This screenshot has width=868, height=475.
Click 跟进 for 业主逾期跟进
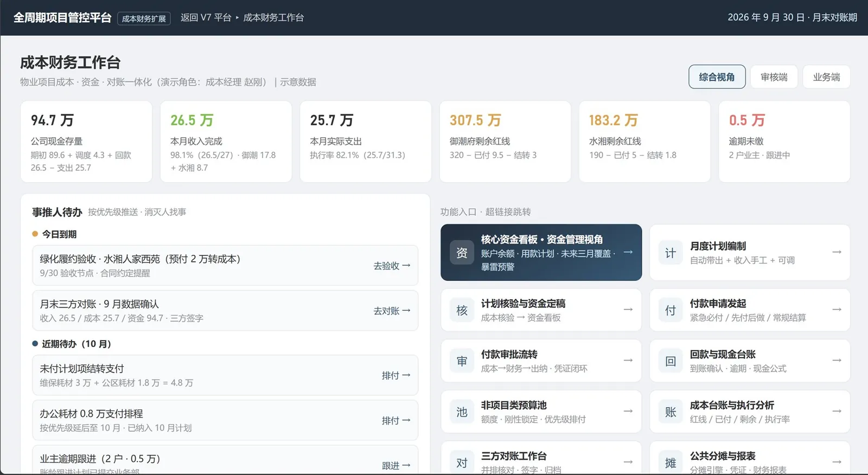[396, 465]
